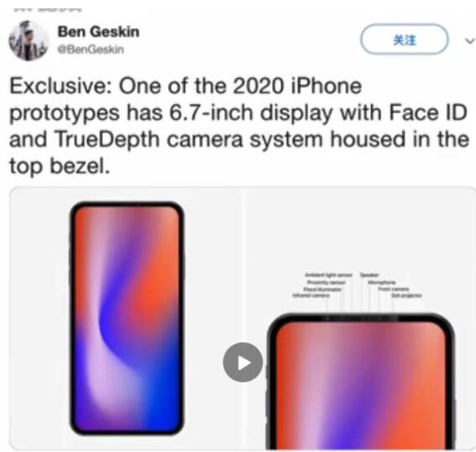
Task: Expand the tweet options chevron
Action: point(470,40)
